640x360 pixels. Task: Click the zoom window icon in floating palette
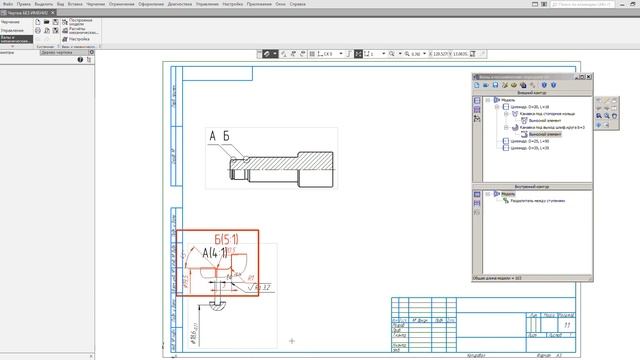(x=599, y=116)
